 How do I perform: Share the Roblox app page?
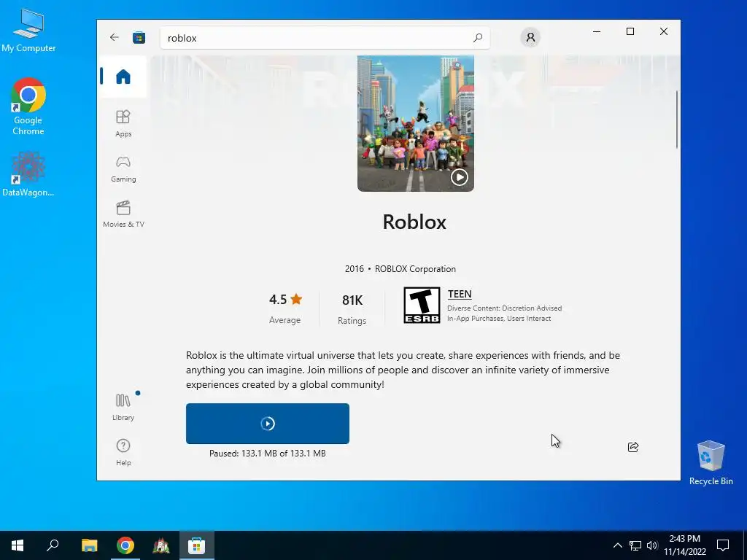633,447
